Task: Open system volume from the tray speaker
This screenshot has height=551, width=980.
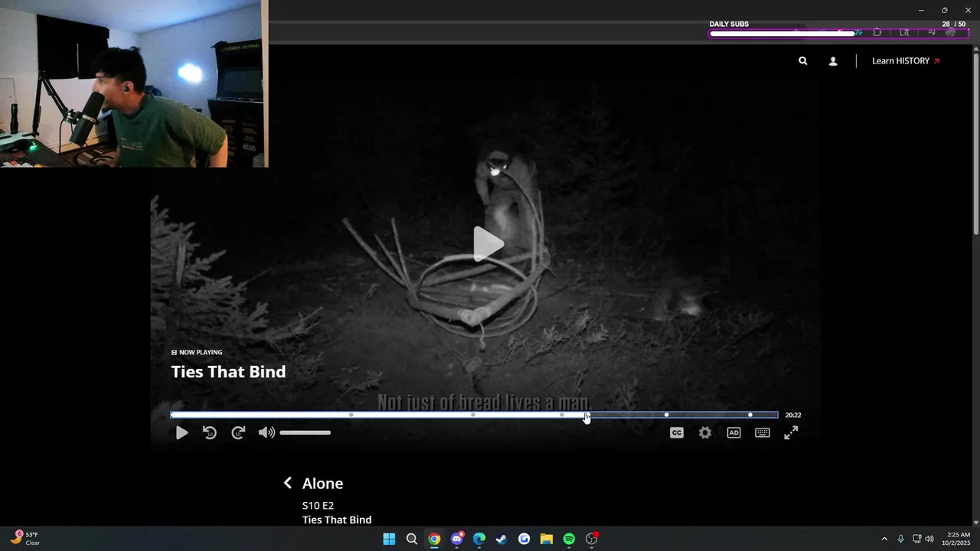Action: click(929, 539)
